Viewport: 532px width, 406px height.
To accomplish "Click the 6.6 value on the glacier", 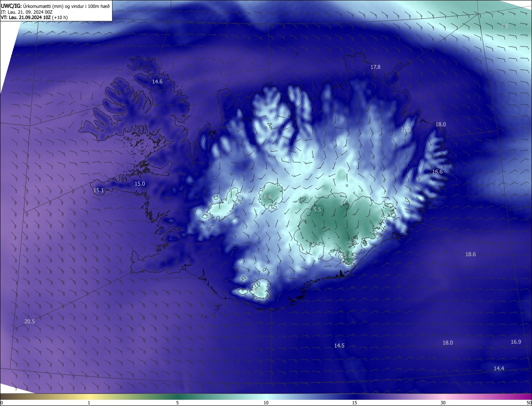I will pyautogui.click(x=268, y=197).
